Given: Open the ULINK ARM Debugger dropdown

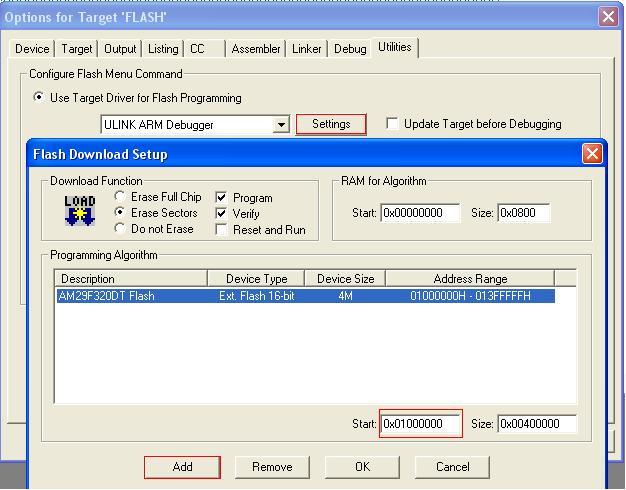Looking at the screenshot, I should (x=281, y=125).
